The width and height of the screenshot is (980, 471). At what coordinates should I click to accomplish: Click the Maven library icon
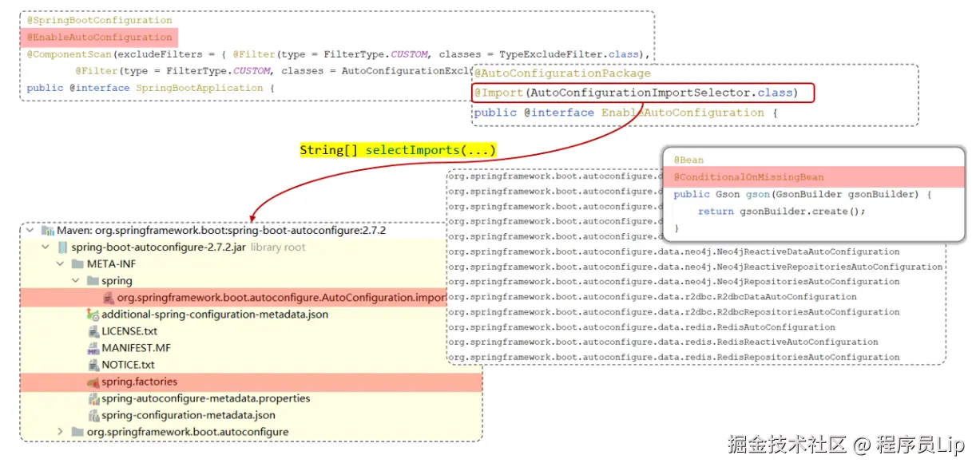coord(47,231)
